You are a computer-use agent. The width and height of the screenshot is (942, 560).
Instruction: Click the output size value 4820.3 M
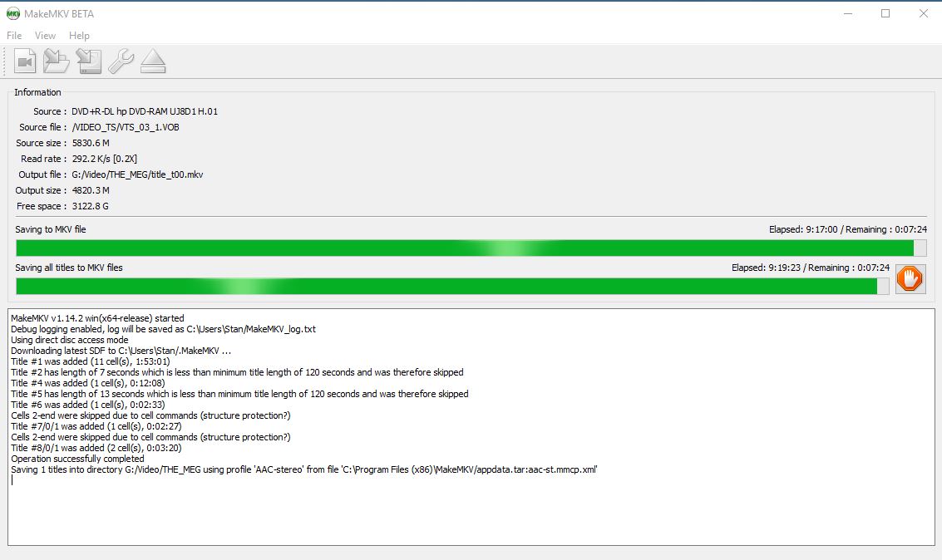coord(91,190)
